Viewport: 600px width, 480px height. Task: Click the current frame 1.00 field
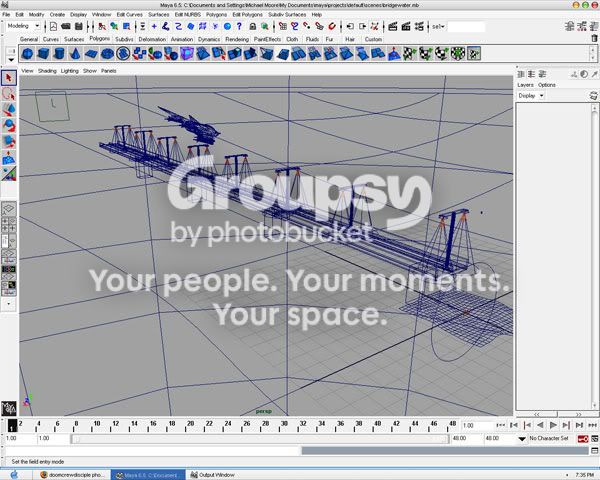(476, 425)
